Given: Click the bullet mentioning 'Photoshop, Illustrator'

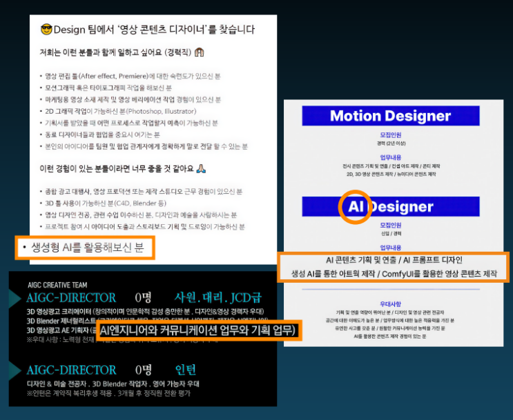Looking at the screenshot, I should 120,112.
